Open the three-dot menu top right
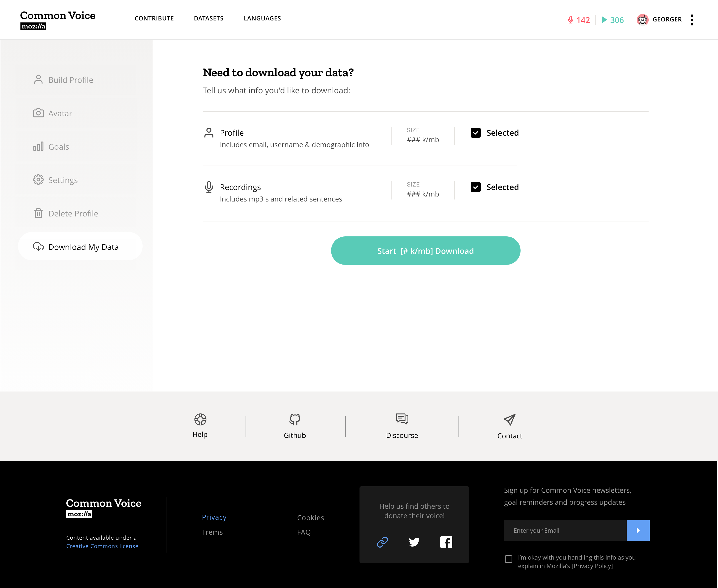 (692, 20)
